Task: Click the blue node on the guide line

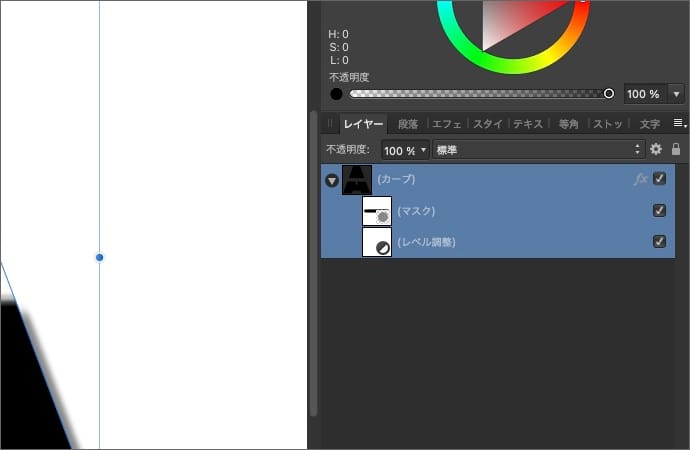Action: tap(99, 258)
